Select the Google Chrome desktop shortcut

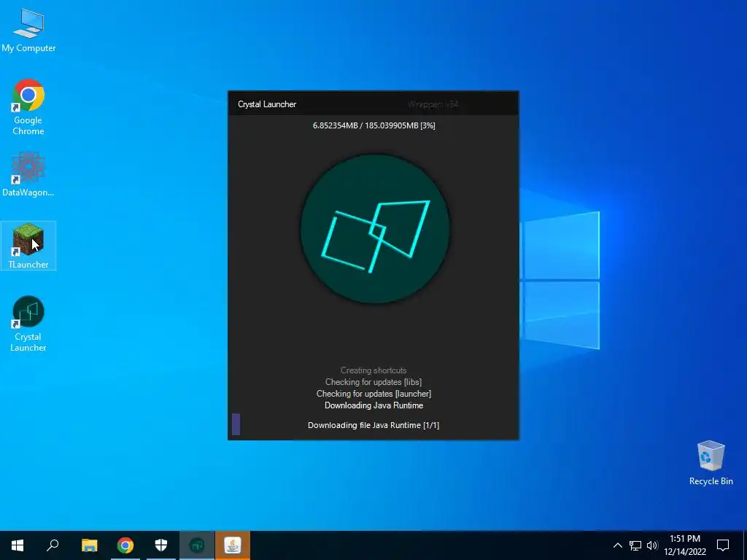click(x=28, y=107)
